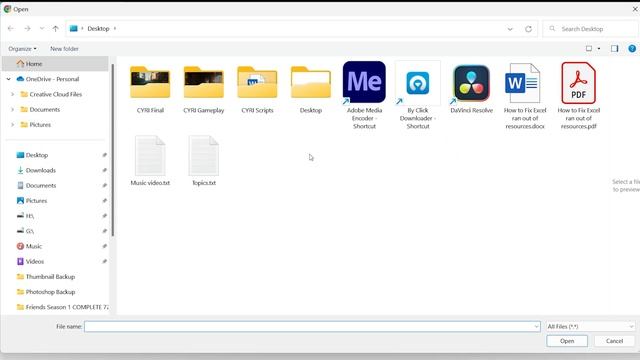This screenshot has width=640, height=360.
Task: Open Friends Season 1 COMPLETE folder
Action: [x=63, y=307]
